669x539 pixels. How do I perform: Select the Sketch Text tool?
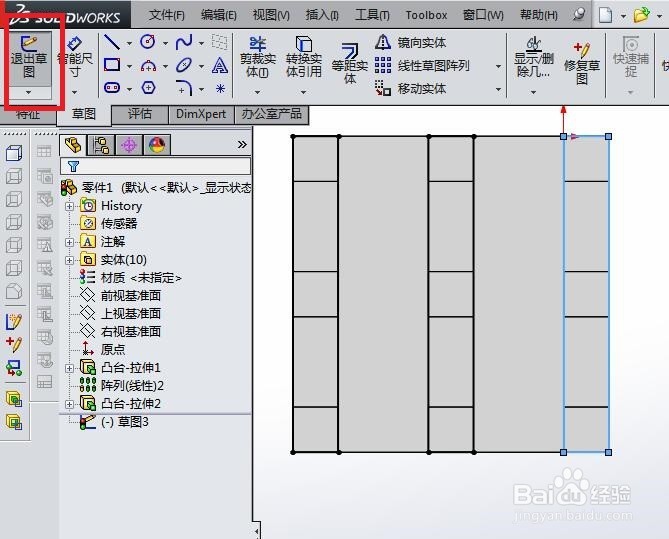pos(220,65)
